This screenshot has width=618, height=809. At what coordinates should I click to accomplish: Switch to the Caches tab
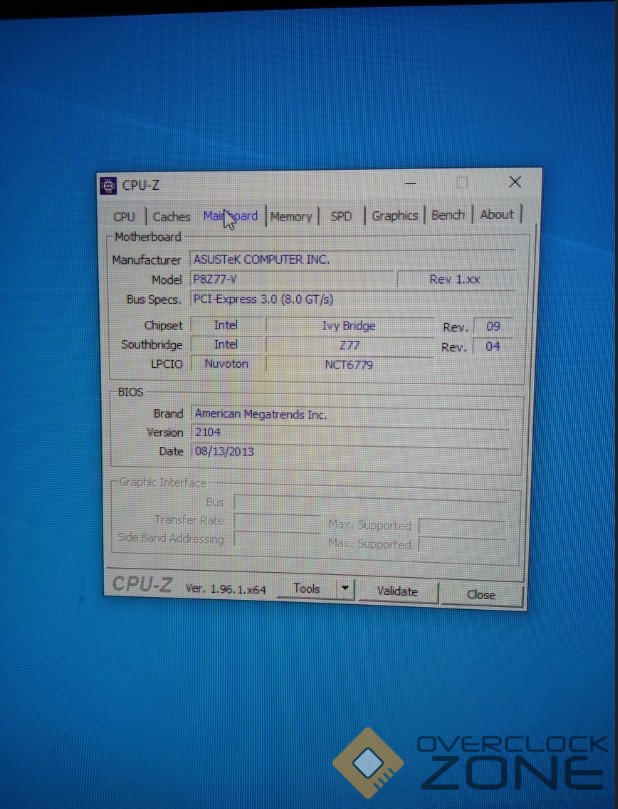(171, 217)
